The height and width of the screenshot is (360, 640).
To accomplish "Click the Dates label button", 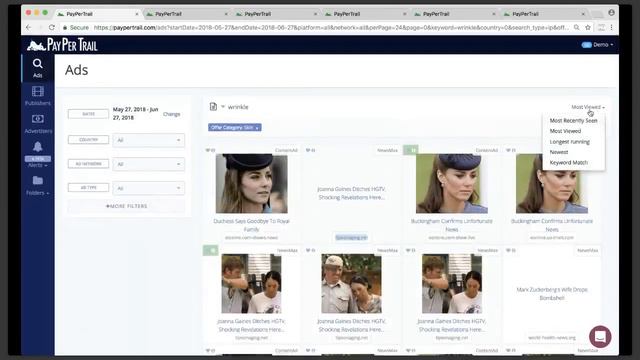I will click(x=88, y=114).
